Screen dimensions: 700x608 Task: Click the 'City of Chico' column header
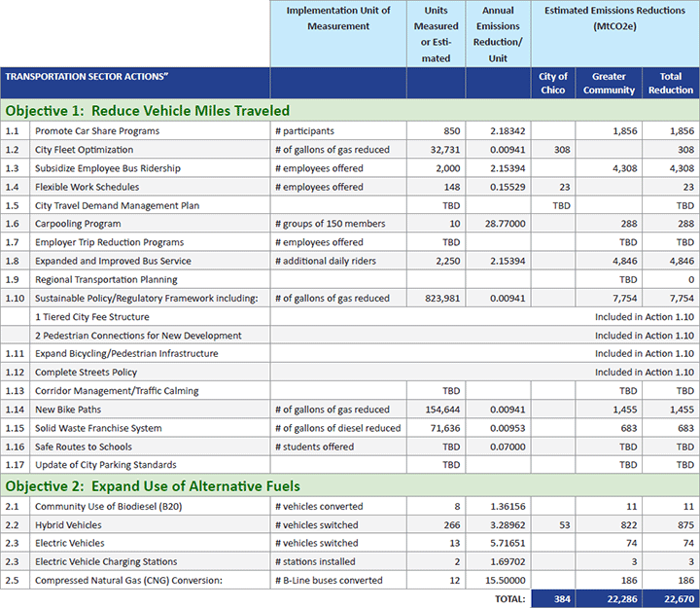coord(553,83)
